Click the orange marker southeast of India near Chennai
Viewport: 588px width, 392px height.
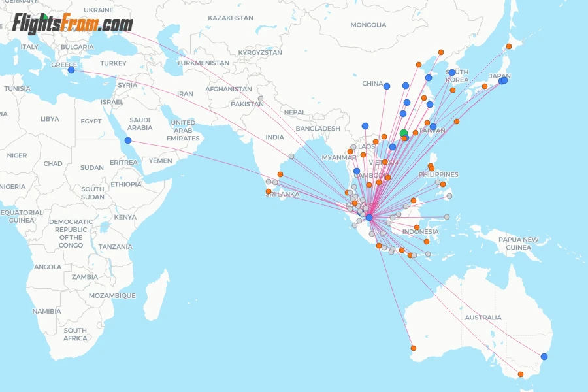tap(280, 174)
